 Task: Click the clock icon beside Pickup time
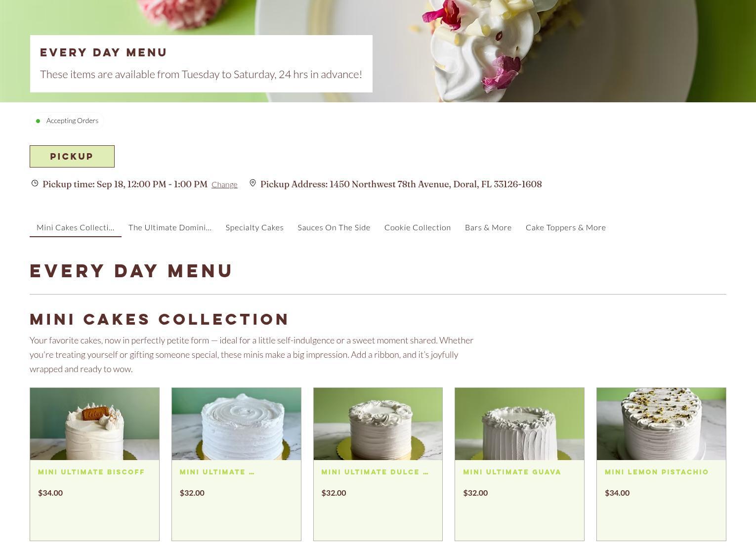pyautogui.click(x=35, y=183)
